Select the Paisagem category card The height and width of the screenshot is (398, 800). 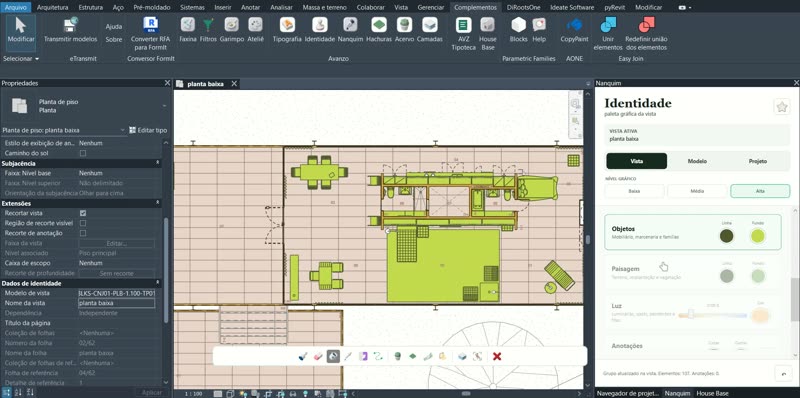click(693, 272)
